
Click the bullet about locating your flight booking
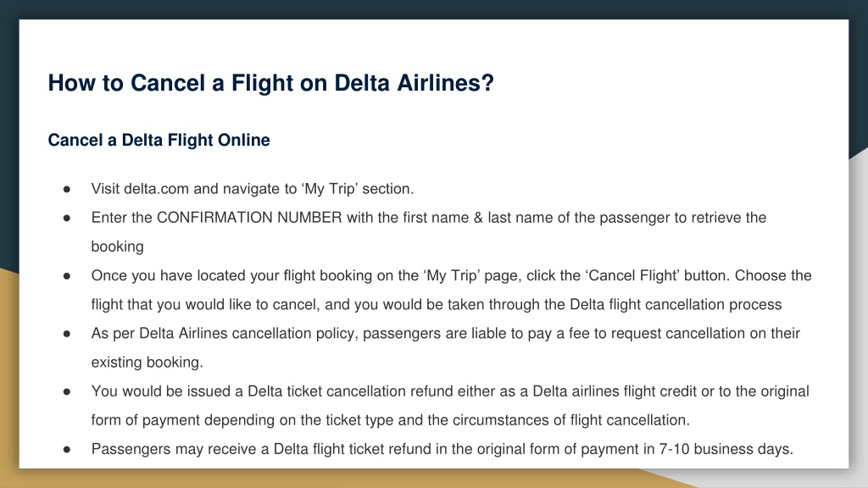(x=451, y=290)
